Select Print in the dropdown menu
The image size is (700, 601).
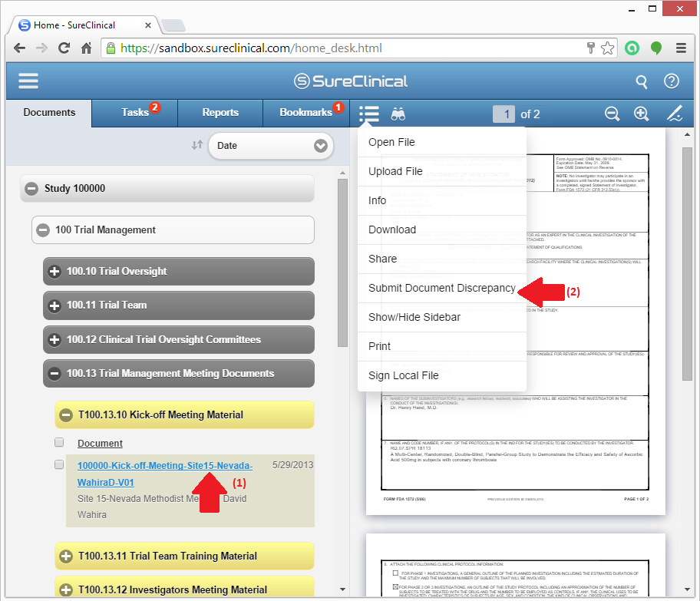tap(442, 346)
